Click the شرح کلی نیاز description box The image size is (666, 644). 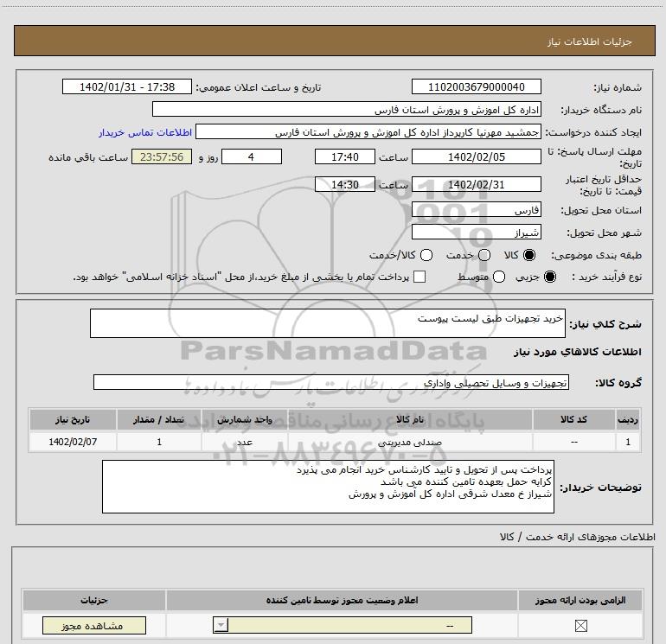coord(328,323)
